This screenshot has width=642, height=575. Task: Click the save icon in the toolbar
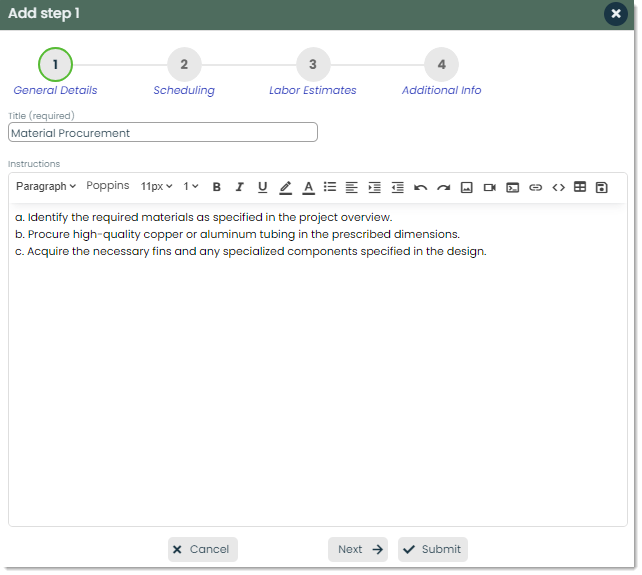[x=601, y=188]
